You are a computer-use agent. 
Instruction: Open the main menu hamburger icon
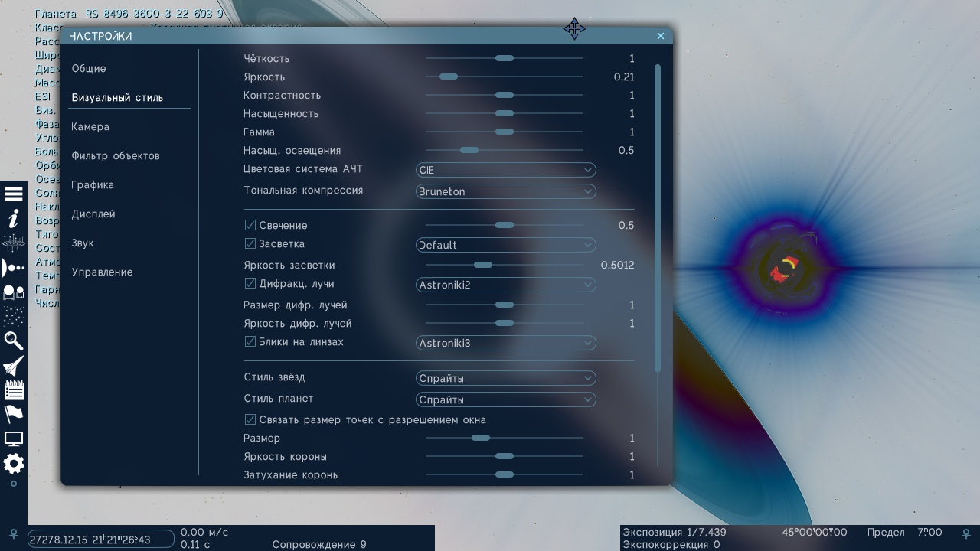tap(14, 194)
